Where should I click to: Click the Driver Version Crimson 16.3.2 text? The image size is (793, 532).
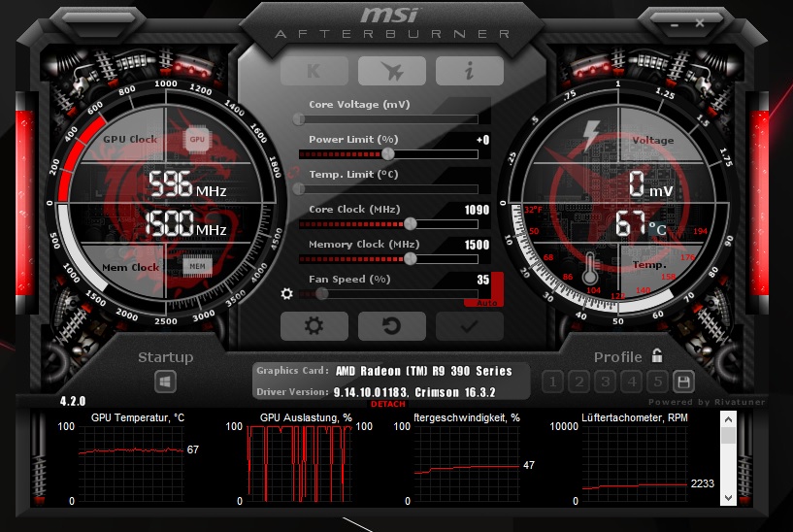pos(414,392)
